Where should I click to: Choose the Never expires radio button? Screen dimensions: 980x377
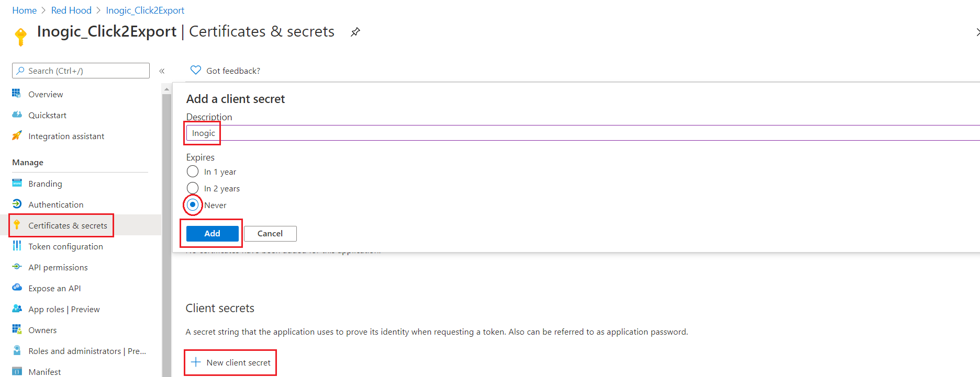point(193,205)
